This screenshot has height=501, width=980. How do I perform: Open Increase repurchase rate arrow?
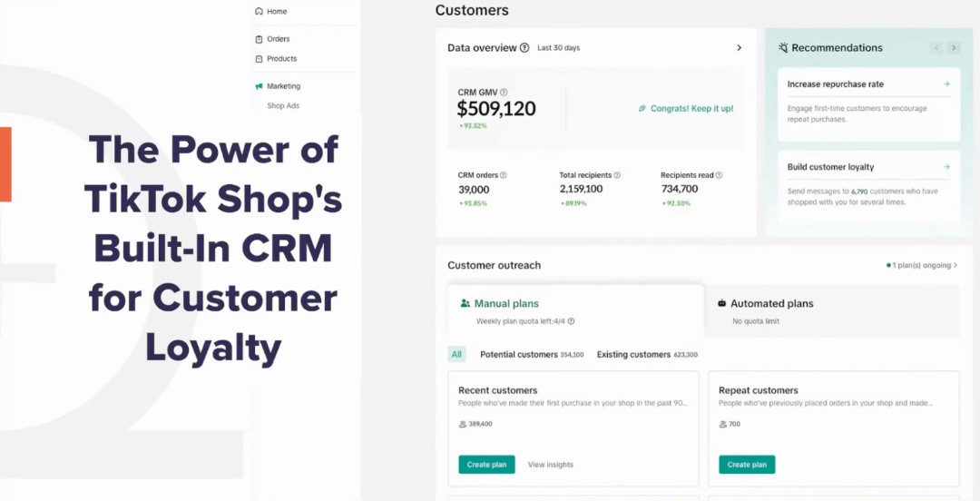pyautogui.click(x=946, y=83)
